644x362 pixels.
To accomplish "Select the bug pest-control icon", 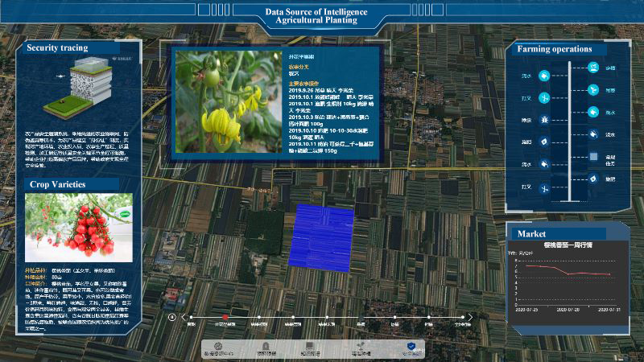I will tap(544, 120).
